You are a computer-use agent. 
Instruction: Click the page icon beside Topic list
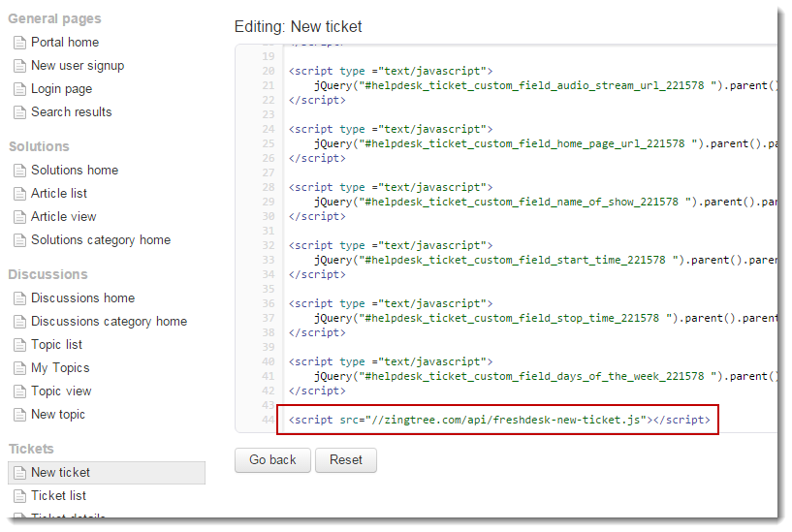point(19,345)
